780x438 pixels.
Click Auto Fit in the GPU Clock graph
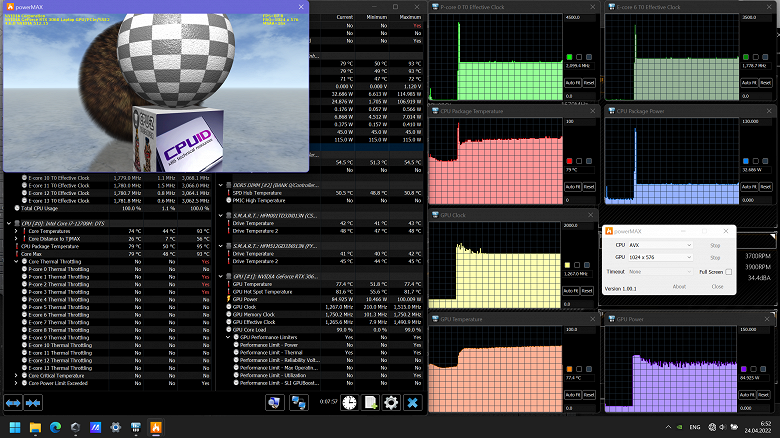[572, 291]
